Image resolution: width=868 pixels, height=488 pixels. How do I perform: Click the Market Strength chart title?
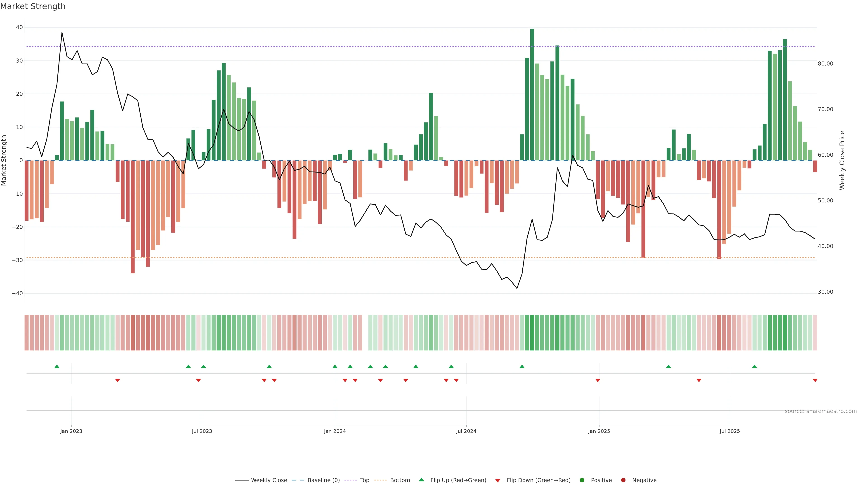point(33,6)
